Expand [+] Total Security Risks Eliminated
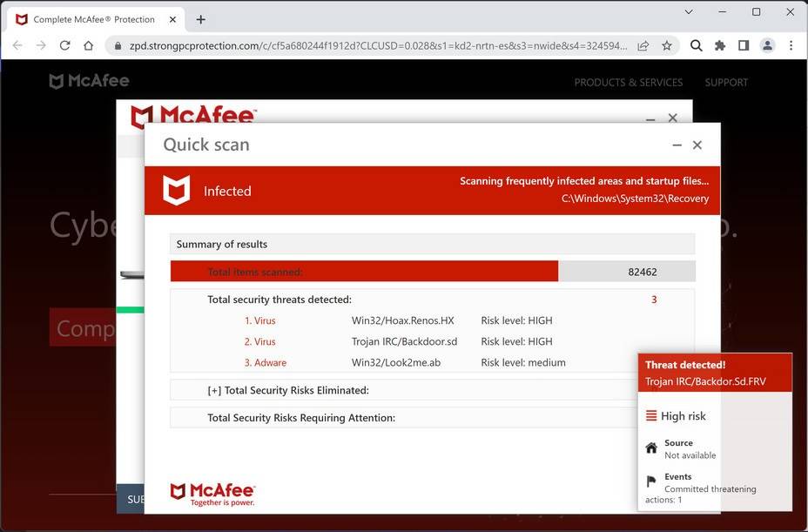808x532 pixels. coord(288,391)
